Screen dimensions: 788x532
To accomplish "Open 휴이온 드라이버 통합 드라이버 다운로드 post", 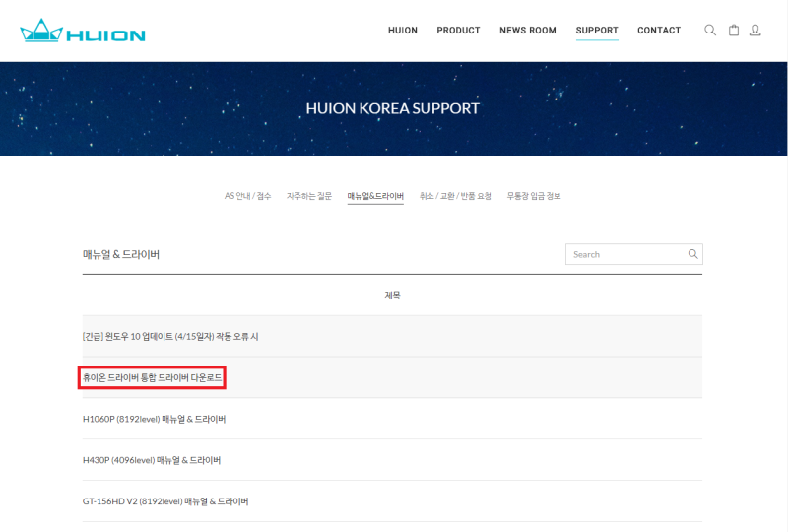I will tap(152, 377).
